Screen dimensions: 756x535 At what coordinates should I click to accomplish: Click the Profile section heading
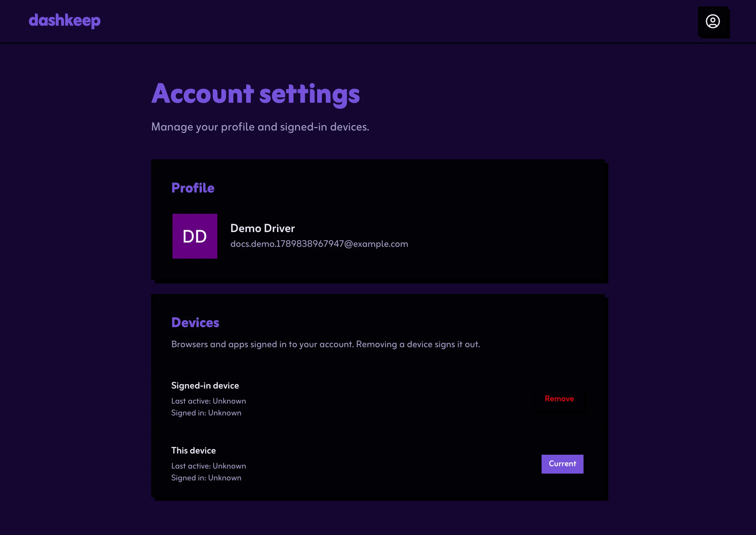[193, 188]
